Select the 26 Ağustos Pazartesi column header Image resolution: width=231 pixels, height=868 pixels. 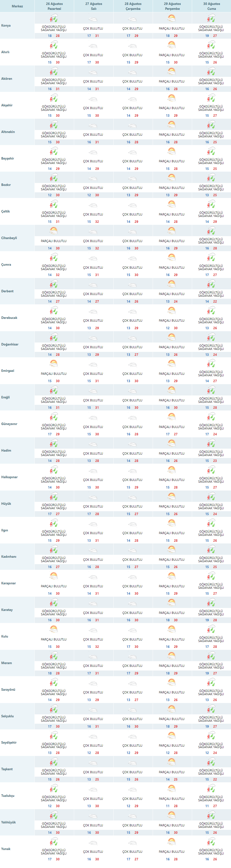(54, 6)
